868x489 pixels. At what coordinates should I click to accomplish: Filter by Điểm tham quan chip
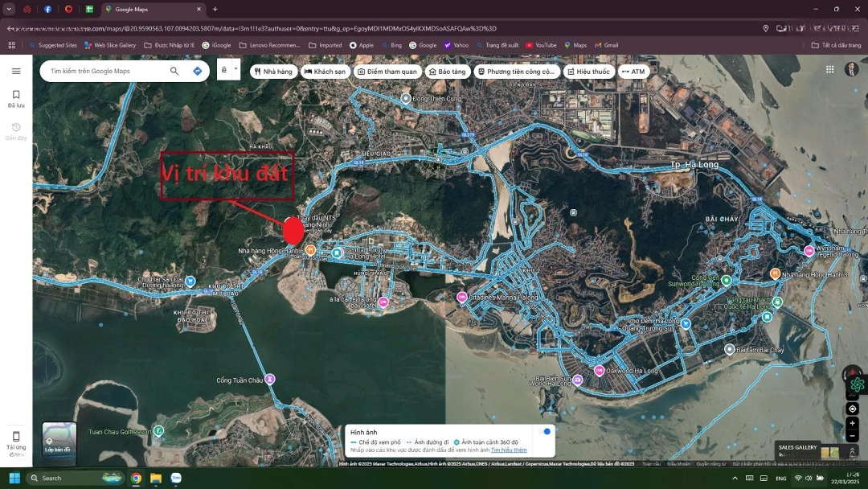387,72
